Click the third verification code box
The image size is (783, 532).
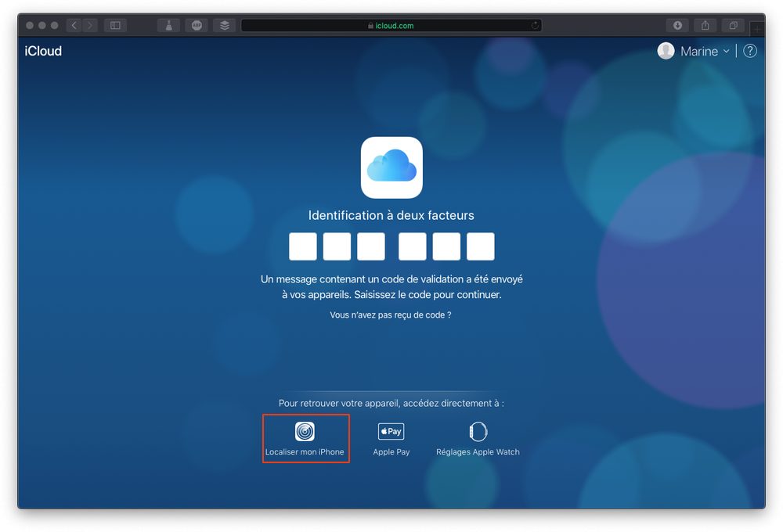pos(371,246)
